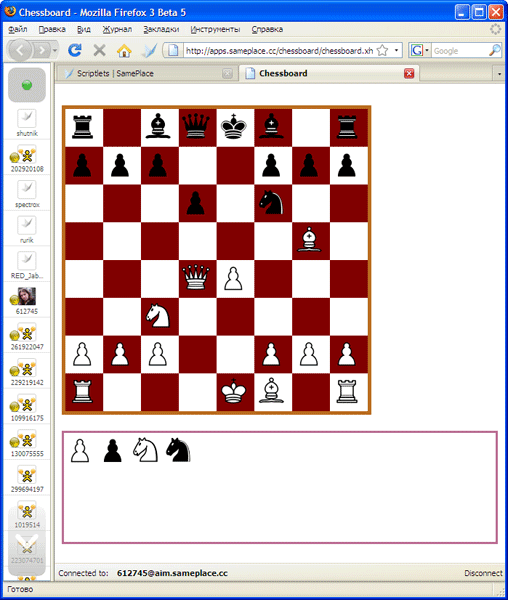Reload the page with the refresh icon
The height and width of the screenshot is (600, 508).
tap(75, 50)
